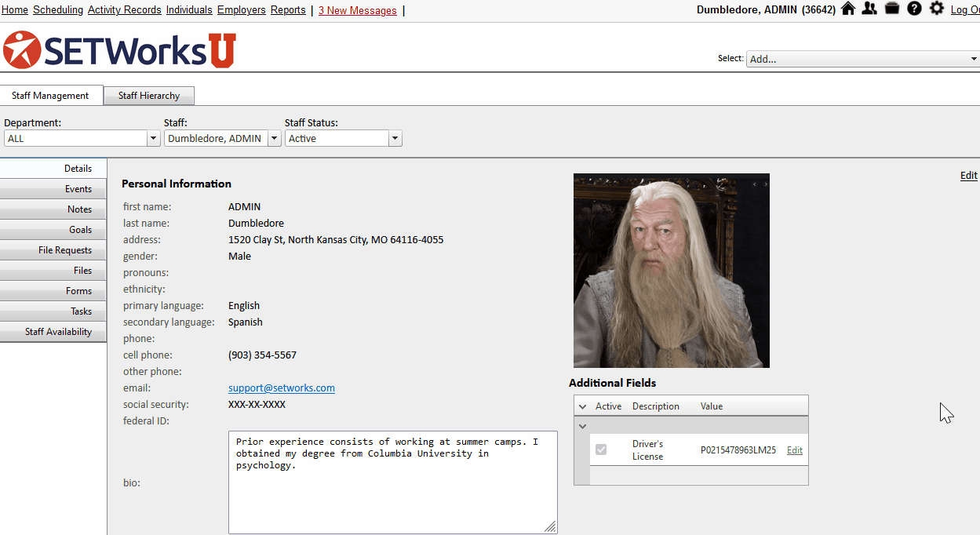Click the Additional Fields heading
Viewport: 980px width, 535px height.
(613, 383)
